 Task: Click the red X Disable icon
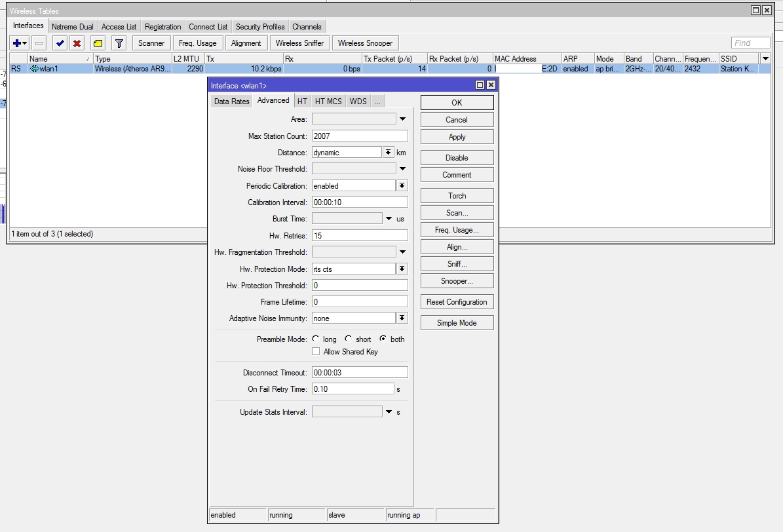click(77, 43)
